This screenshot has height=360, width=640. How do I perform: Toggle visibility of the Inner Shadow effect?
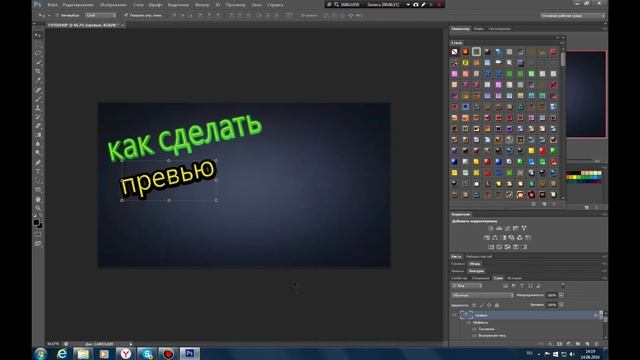coord(474,336)
